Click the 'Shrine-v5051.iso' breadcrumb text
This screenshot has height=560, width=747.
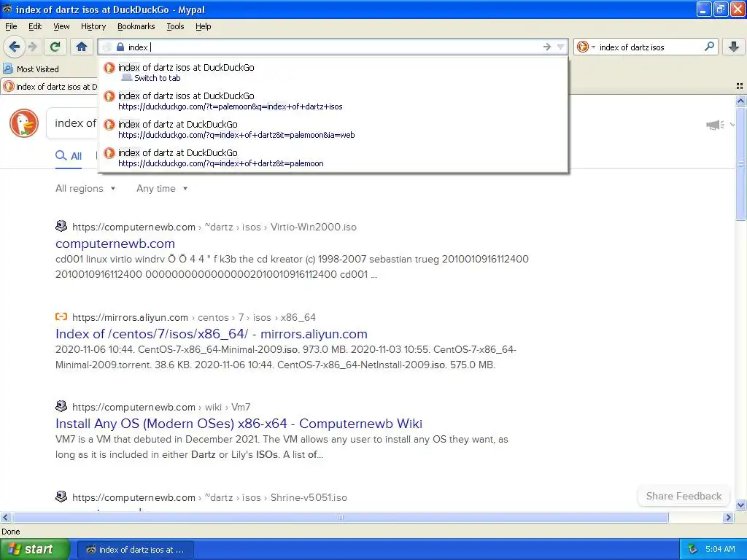pyautogui.click(x=309, y=497)
